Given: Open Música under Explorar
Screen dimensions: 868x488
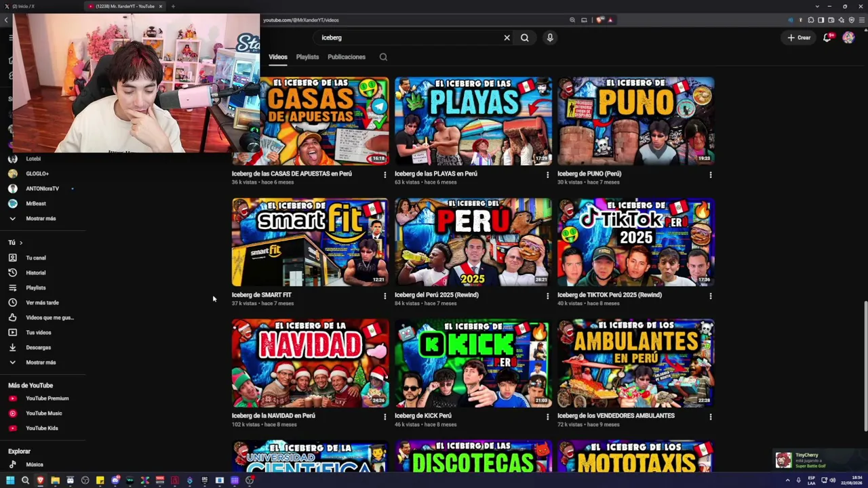Looking at the screenshot, I should (x=35, y=465).
